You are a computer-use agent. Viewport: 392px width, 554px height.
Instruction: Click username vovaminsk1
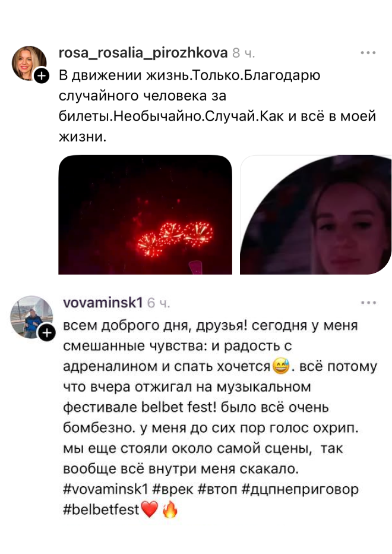click(103, 303)
